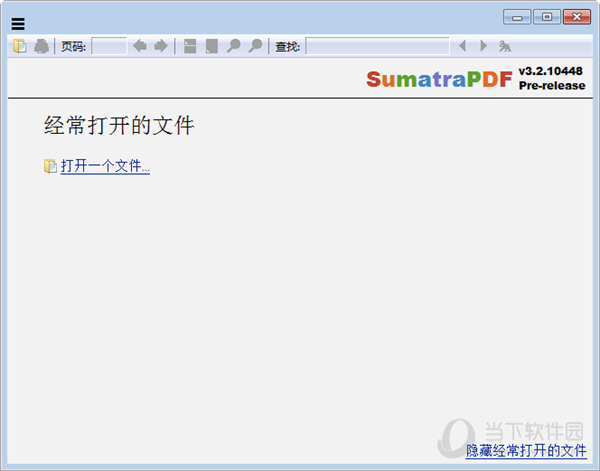The image size is (600, 471).
Task: Click the Zoom out magnifier icon
Action: 233,46
